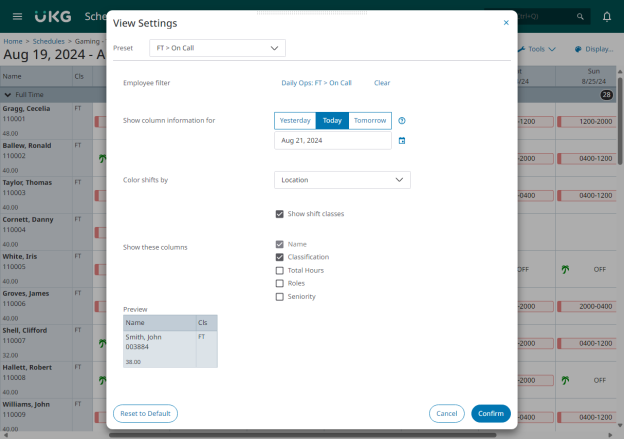Screen dimensions: 624x439
Task: Click Taylor, Thomas employee name
Action: click(27, 183)
